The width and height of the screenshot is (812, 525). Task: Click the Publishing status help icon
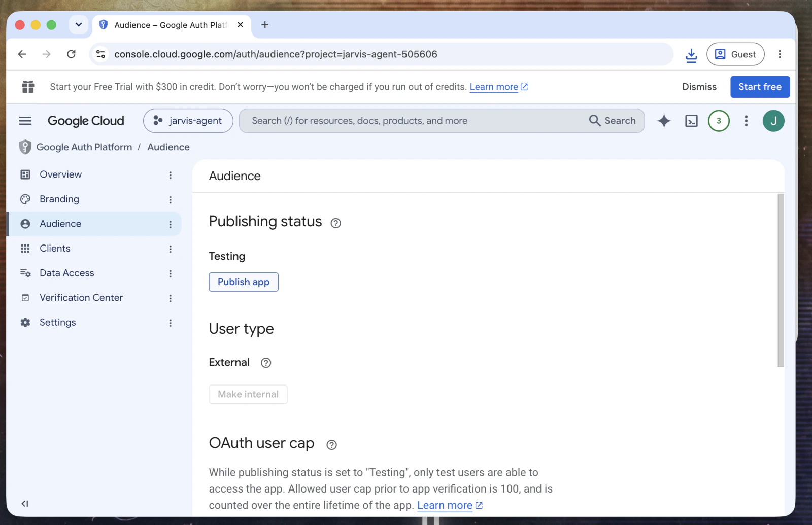[335, 223]
